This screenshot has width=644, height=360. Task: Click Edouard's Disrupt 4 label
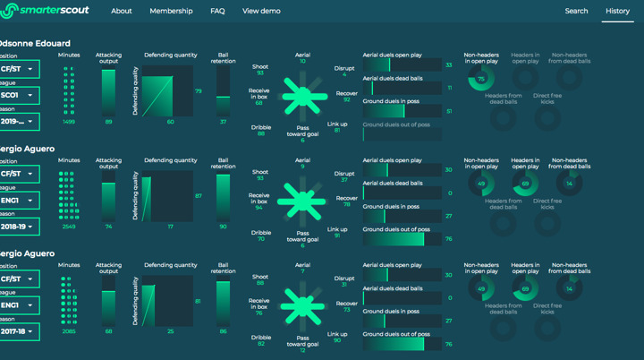point(344,71)
